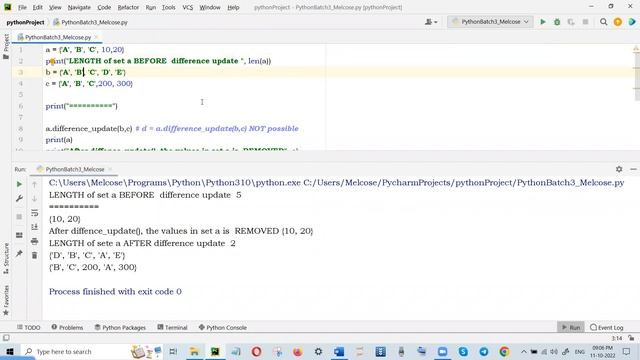Open the PythonBatch3_Melcose run configuration dropdown

click(490, 22)
